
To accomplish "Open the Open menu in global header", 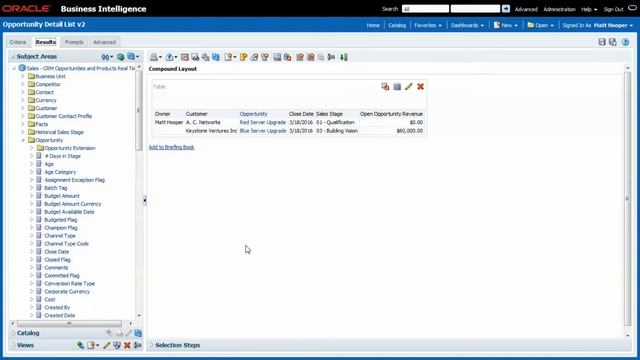I will point(540,25).
